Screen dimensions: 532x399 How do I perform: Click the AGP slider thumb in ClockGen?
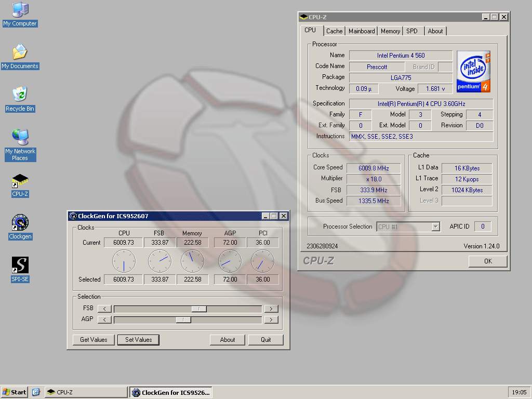point(183,320)
